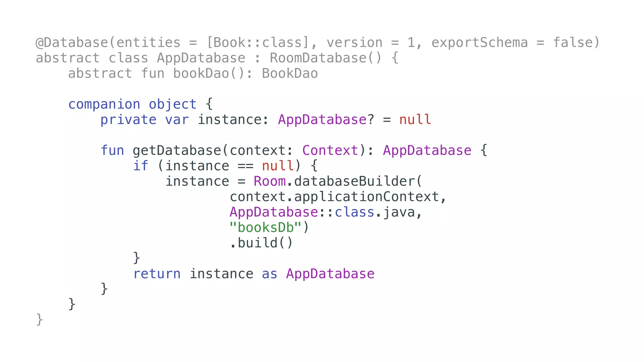Viewport: 644px width, 362px height.
Task: Click 'version = 1' in the annotation
Action: (x=370, y=43)
